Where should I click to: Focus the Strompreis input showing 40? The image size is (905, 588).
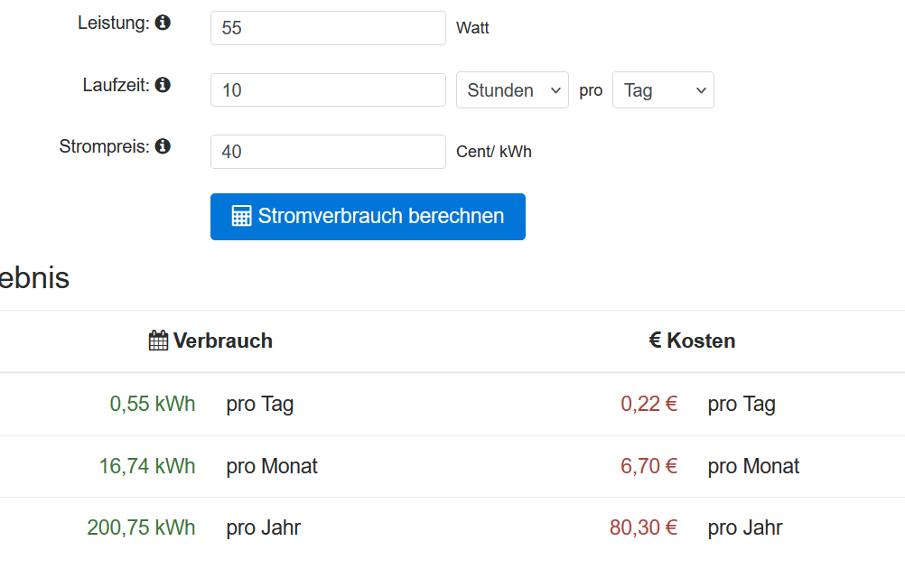coord(328,152)
